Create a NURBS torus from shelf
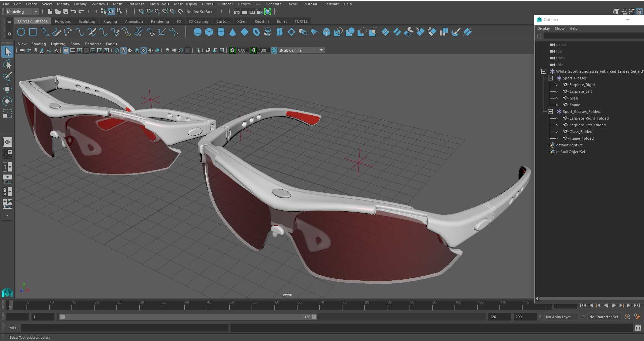The width and height of the screenshot is (644, 341). pos(256,32)
